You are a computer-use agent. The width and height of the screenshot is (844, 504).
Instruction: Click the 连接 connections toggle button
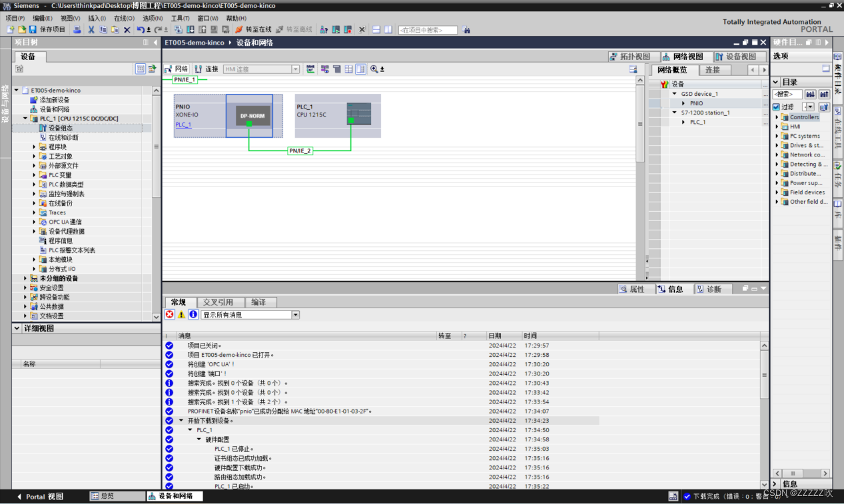(207, 69)
